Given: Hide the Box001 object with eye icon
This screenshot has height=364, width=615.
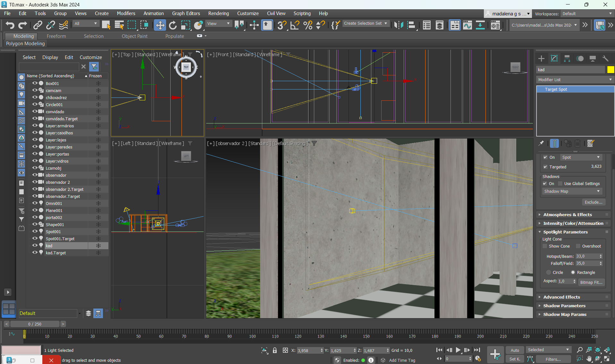Looking at the screenshot, I should [35, 83].
